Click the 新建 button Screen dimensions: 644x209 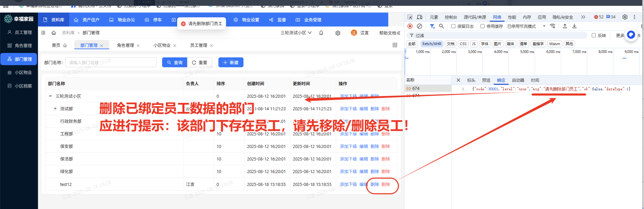pos(231,62)
